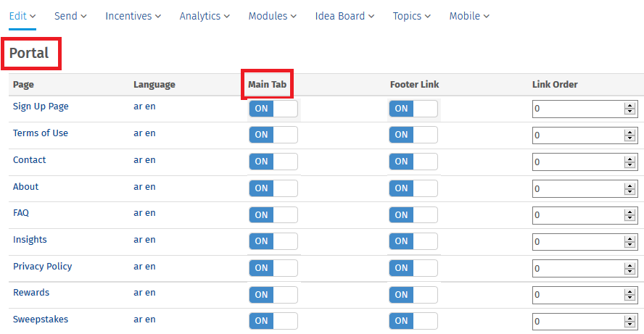Turn off Footer Link for Terms of Use
Screen dimensions: 644x334
[413, 135]
